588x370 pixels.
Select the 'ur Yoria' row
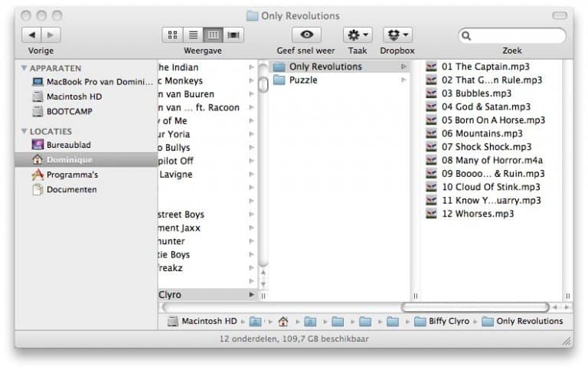(207, 134)
